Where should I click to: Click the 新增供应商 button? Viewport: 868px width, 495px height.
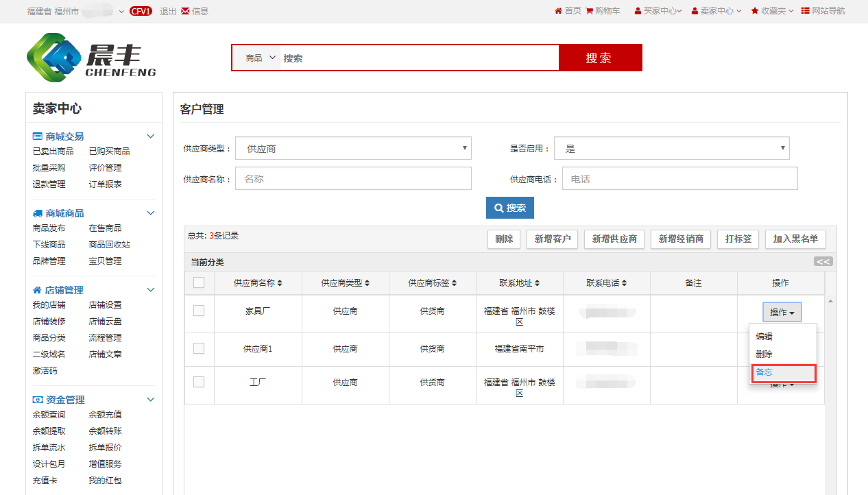click(x=614, y=239)
